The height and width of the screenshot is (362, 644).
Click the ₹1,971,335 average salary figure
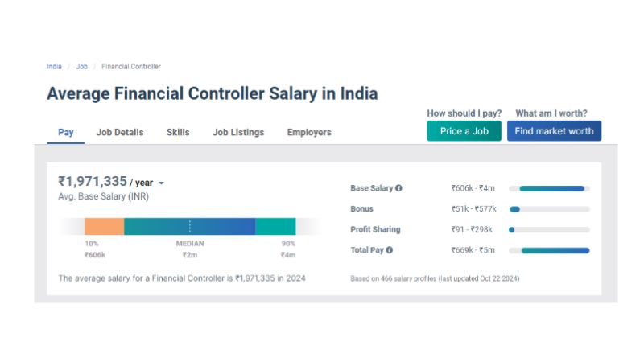pyautogui.click(x=93, y=182)
